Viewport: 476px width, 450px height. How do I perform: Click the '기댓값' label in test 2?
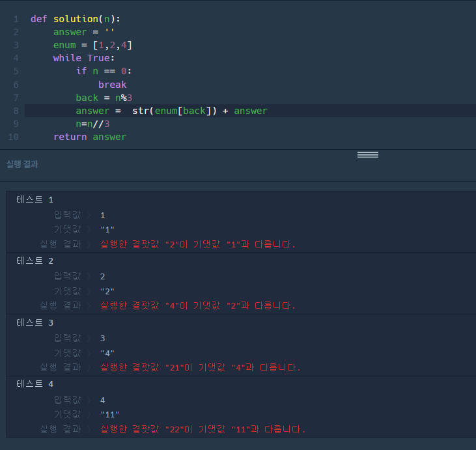67,291
